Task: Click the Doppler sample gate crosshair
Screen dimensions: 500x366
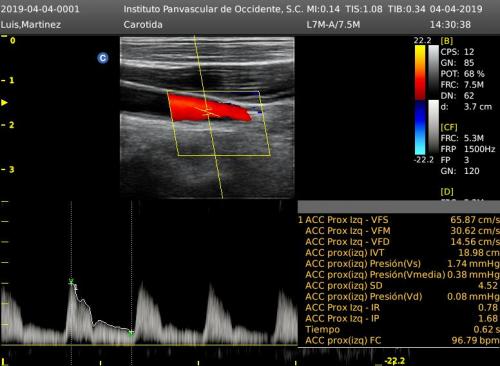Action: click(x=208, y=111)
